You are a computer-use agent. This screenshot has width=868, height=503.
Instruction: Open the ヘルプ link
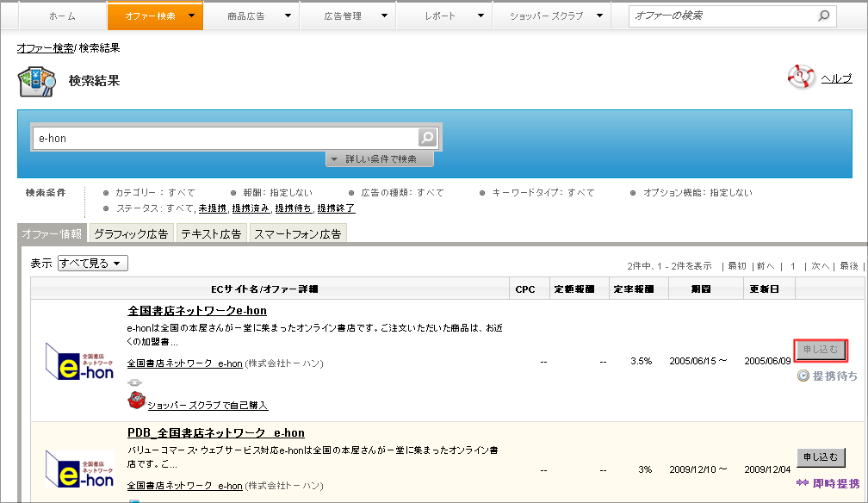836,78
